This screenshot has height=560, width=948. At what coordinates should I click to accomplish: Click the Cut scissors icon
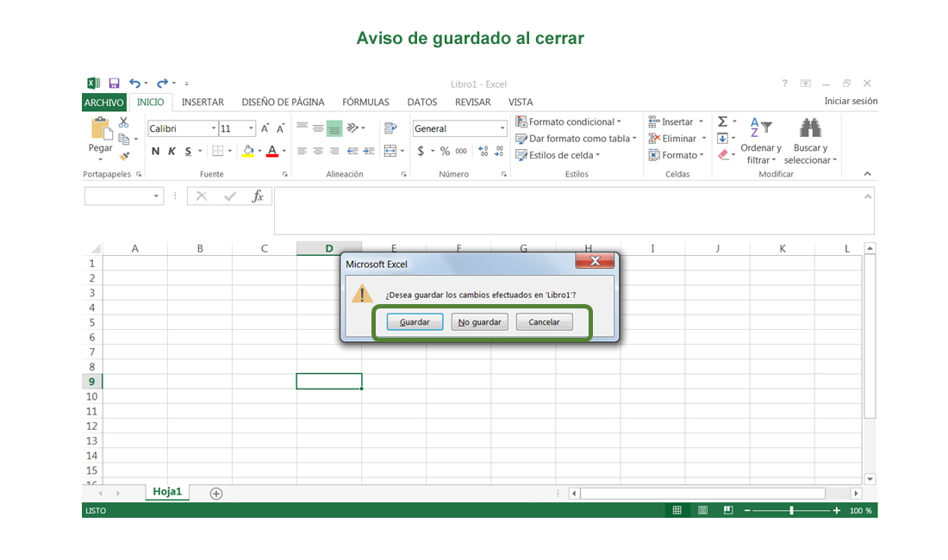[123, 122]
